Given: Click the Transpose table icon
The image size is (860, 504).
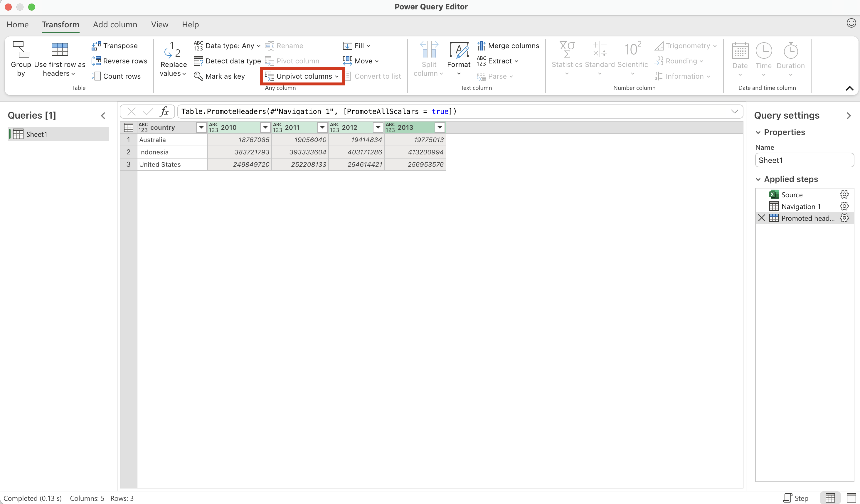Looking at the screenshot, I should (96, 46).
